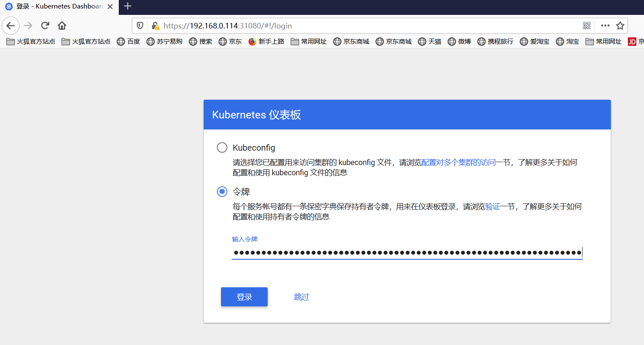This screenshot has height=345, width=644.
Task: Open the tracking protection shield icon
Action: 140,26
